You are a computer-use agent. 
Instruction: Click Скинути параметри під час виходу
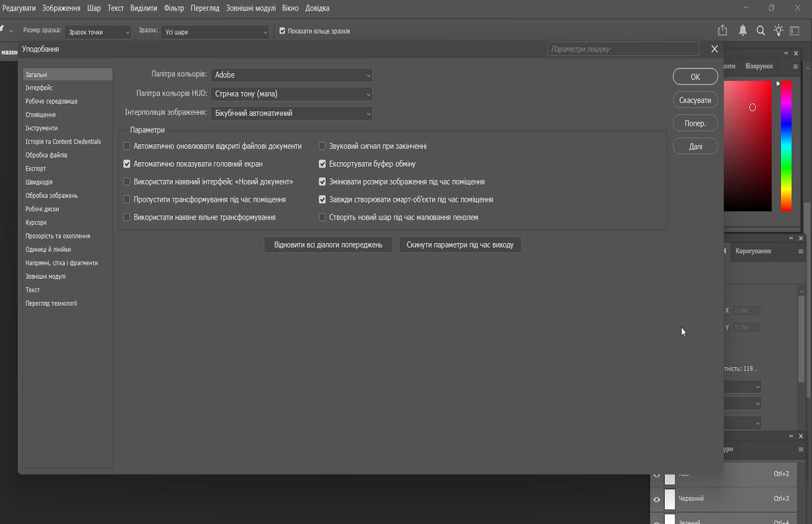pyautogui.click(x=460, y=245)
